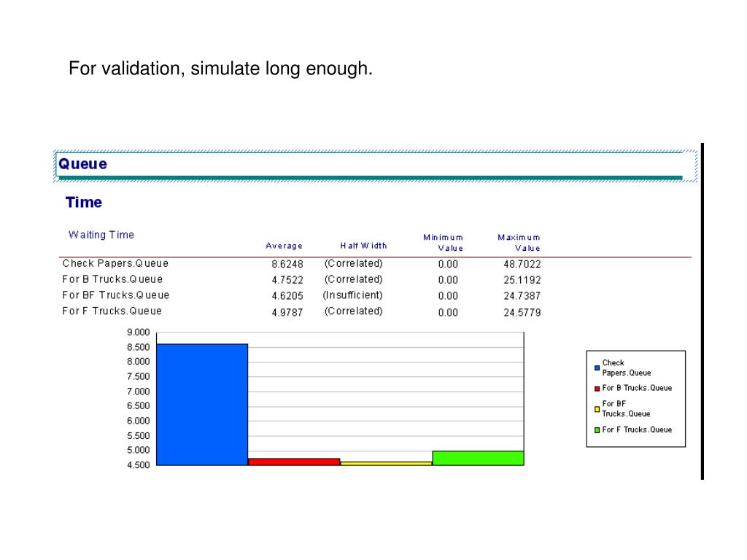Screen dimensions: 747x560
Task: Click the Average column header
Action: point(284,246)
